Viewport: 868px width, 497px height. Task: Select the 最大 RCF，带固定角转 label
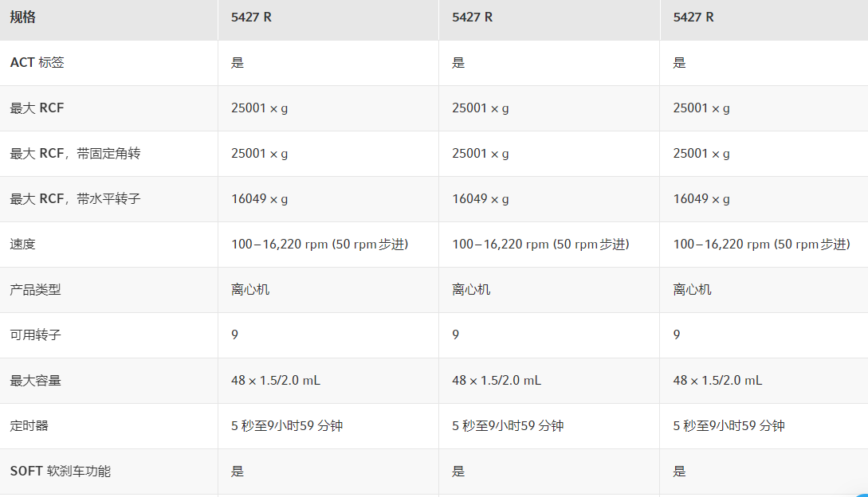pos(75,154)
